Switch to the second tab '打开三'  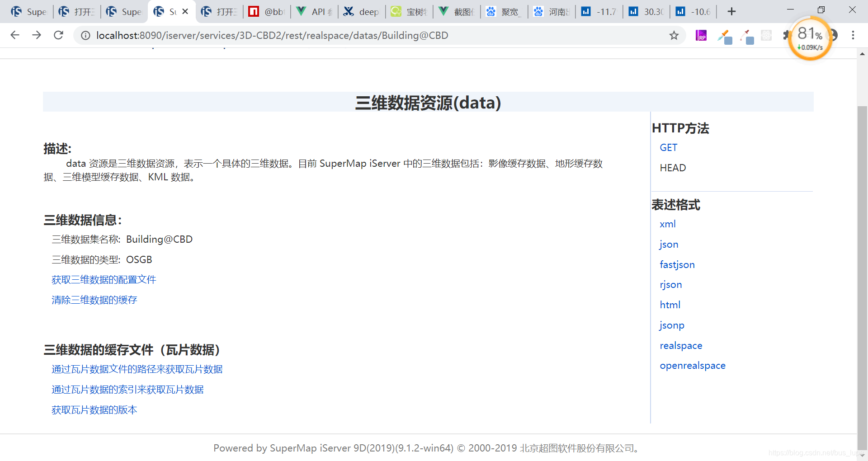(76, 11)
